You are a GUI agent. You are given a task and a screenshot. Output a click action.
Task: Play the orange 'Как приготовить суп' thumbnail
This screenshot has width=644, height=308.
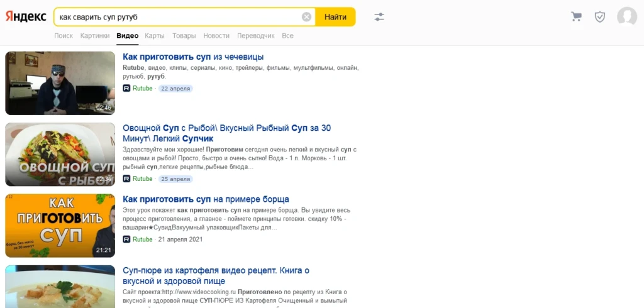coord(60,226)
